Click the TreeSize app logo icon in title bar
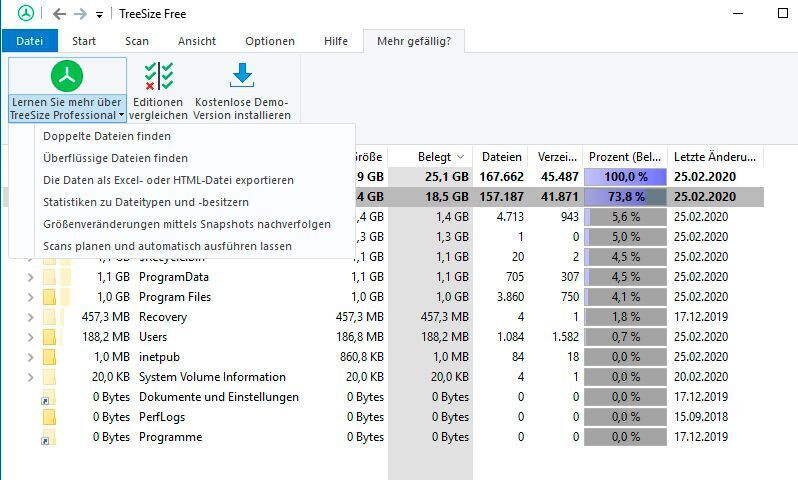 coord(25,13)
